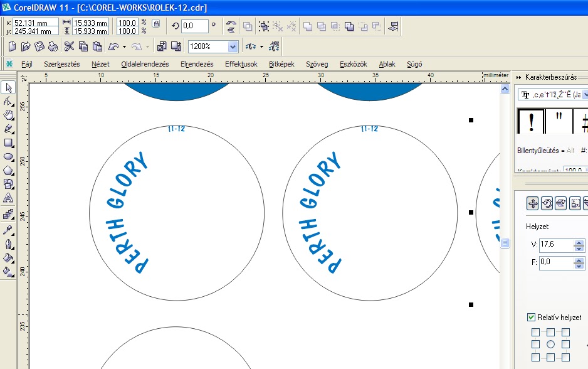Screen dimensions: 588x369
Task: Open the Fill tool flyout
Action: (8, 258)
